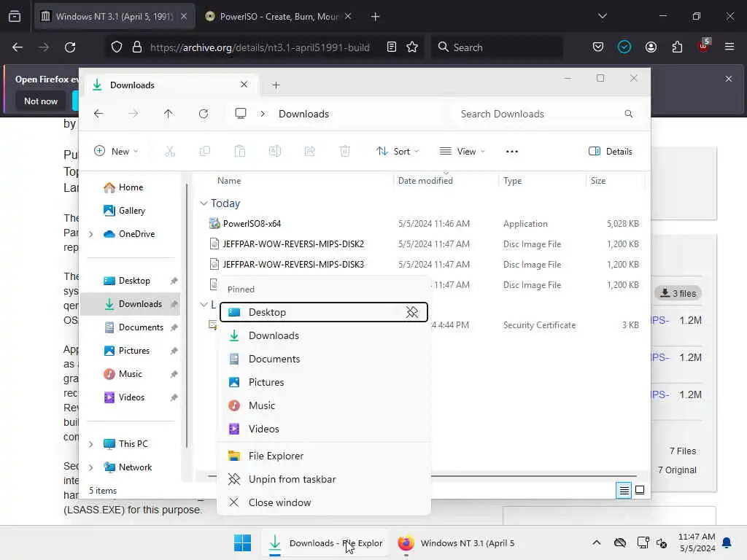The width and height of the screenshot is (747, 560).
Task: Click Firefox taskbar button Windows NT 3.1
Action: click(457, 542)
